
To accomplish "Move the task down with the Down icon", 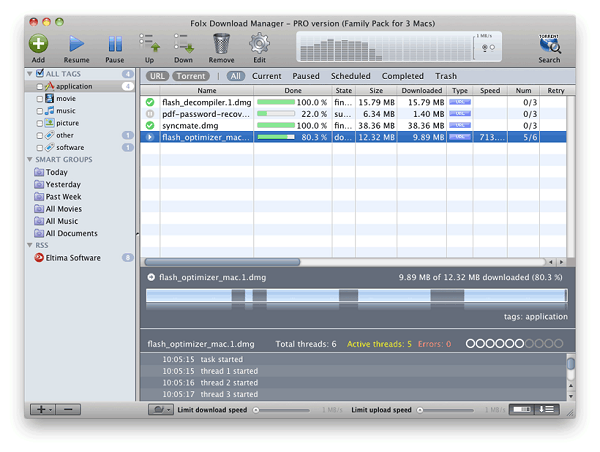I will click(183, 43).
